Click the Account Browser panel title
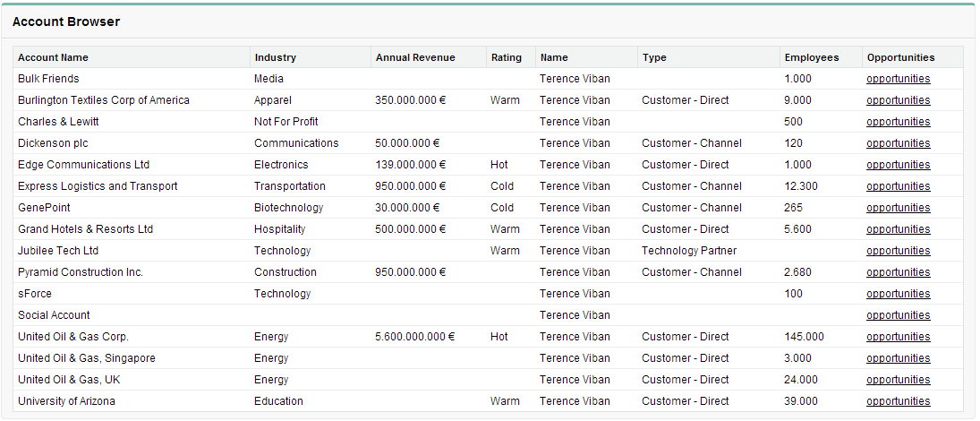Screen dimensions: 980x421 (66, 21)
